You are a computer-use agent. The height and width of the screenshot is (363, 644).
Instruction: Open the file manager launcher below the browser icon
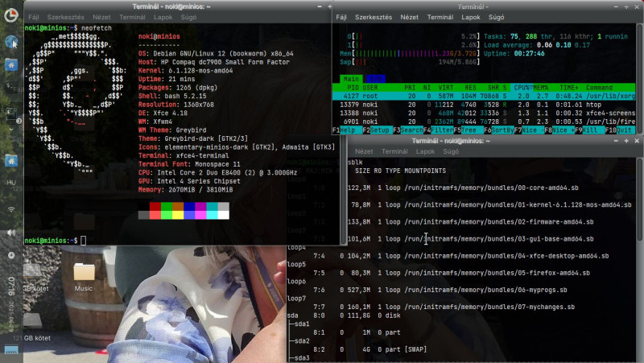11,65
